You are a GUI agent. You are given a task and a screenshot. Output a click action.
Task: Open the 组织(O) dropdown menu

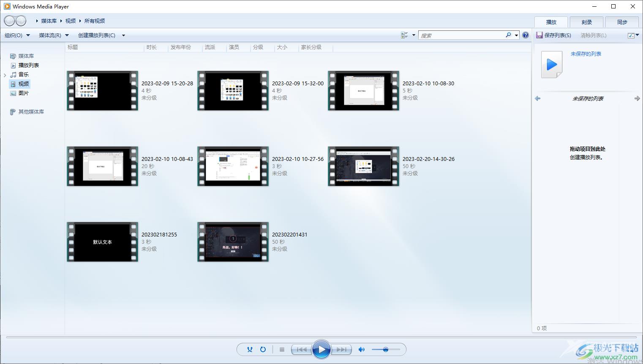click(x=17, y=35)
